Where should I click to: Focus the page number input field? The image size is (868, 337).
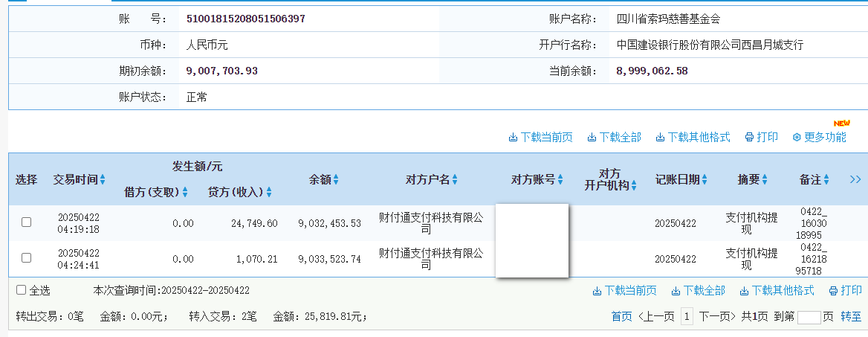pos(809,318)
